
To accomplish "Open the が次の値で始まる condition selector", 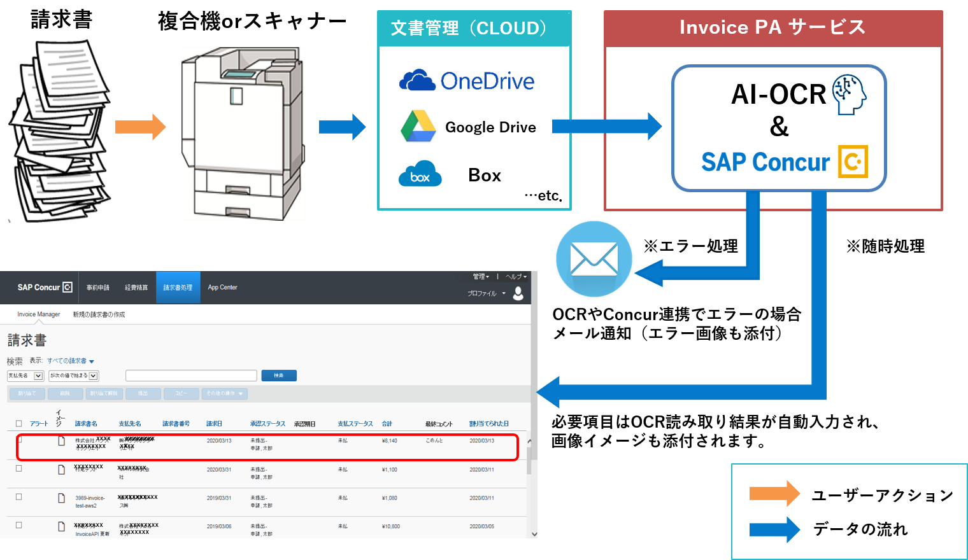I will (74, 375).
